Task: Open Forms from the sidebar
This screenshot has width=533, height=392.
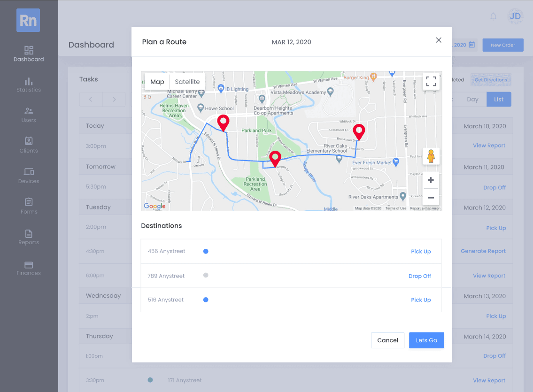Action: tap(29, 207)
